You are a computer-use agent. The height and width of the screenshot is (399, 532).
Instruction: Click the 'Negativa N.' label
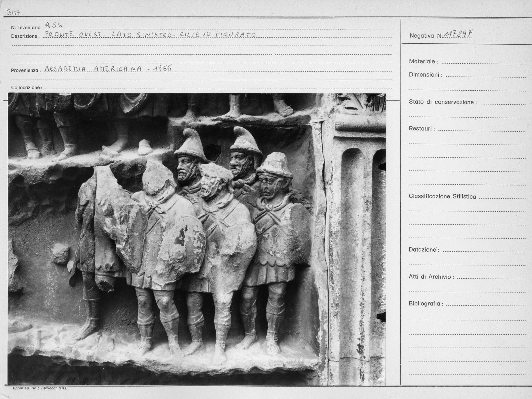click(x=425, y=35)
